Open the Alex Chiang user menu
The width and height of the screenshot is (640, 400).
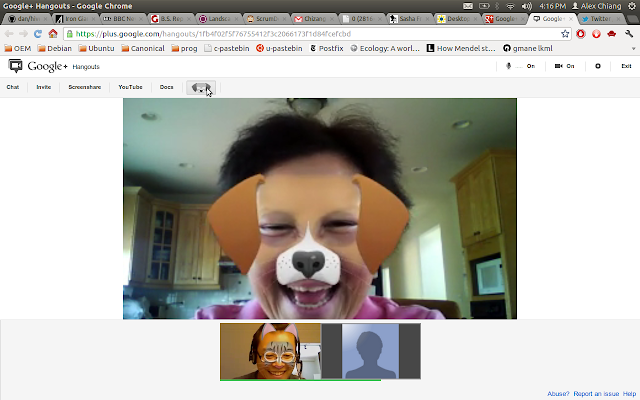click(x=596, y=6)
